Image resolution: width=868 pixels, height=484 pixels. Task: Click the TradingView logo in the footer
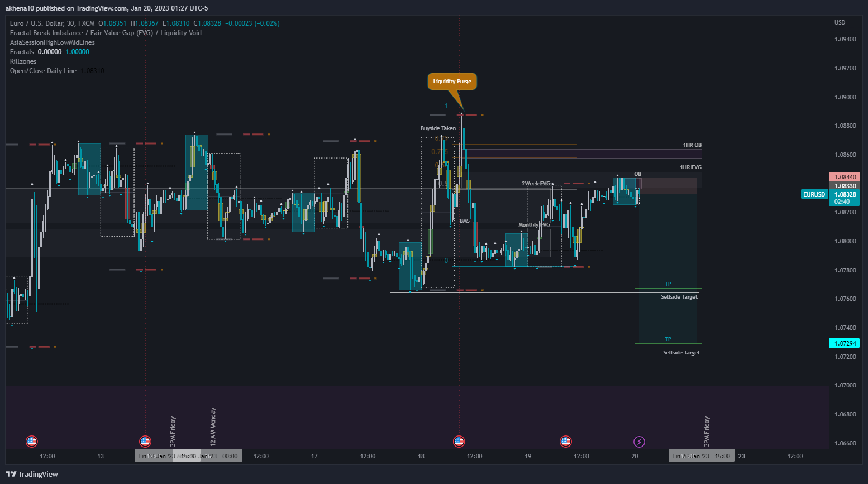pyautogui.click(x=32, y=474)
